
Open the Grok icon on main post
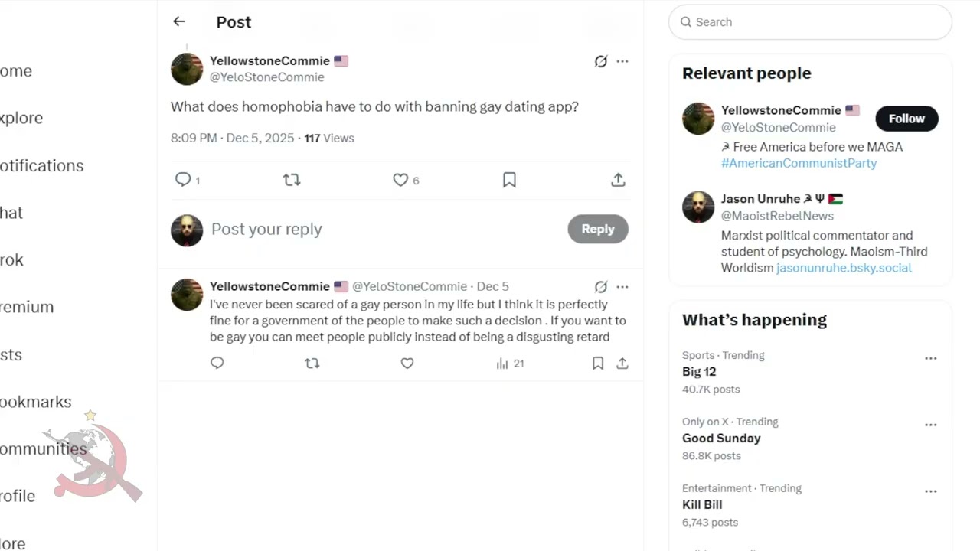pos(601,61)
